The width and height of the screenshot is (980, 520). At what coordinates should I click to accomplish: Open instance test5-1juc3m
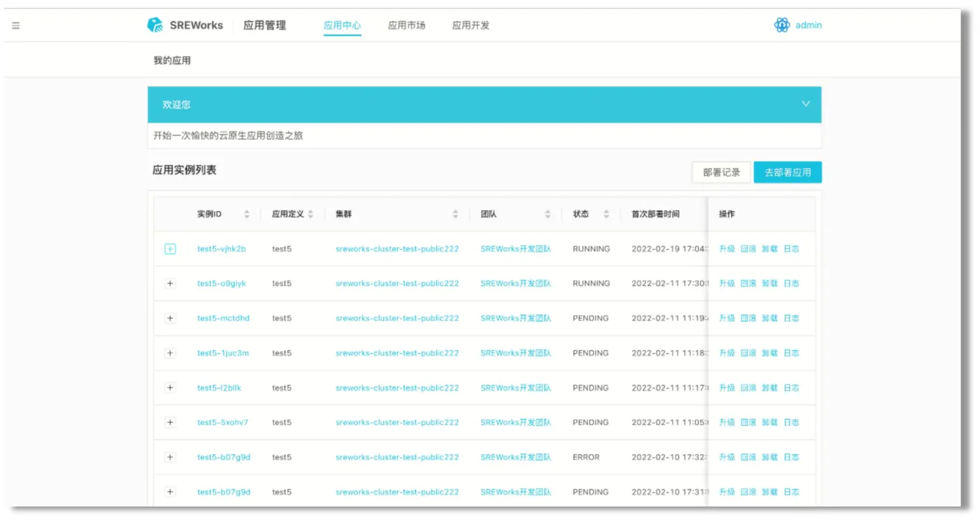[223, 353]
